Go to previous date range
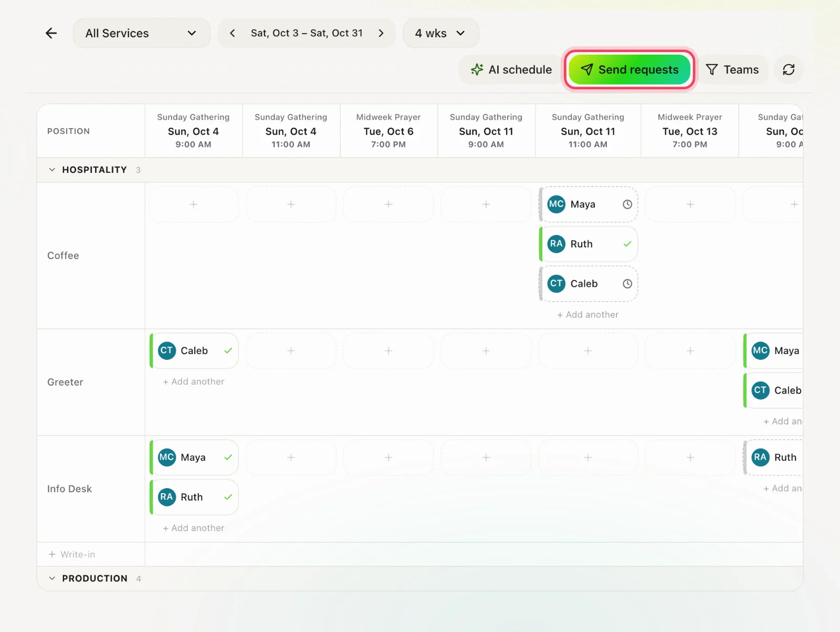This screenshot has height=632, width=840. (232, 33)
